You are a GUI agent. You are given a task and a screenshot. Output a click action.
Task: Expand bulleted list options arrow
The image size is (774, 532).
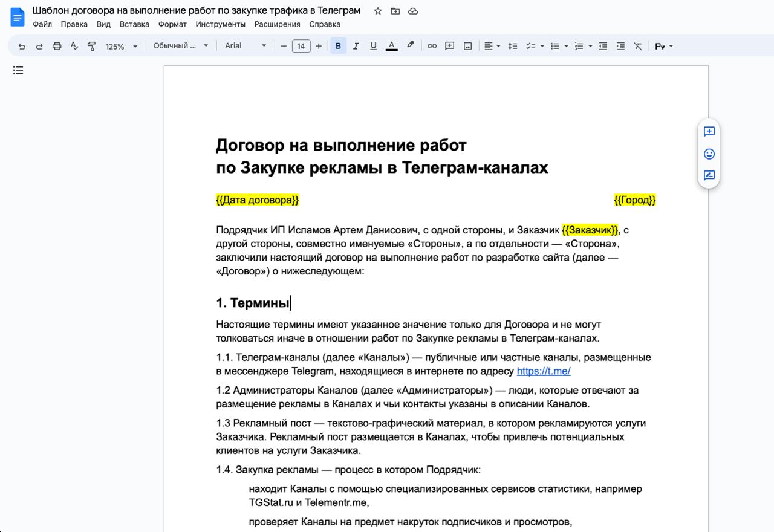pyautogui.click(x=566, y=46)
